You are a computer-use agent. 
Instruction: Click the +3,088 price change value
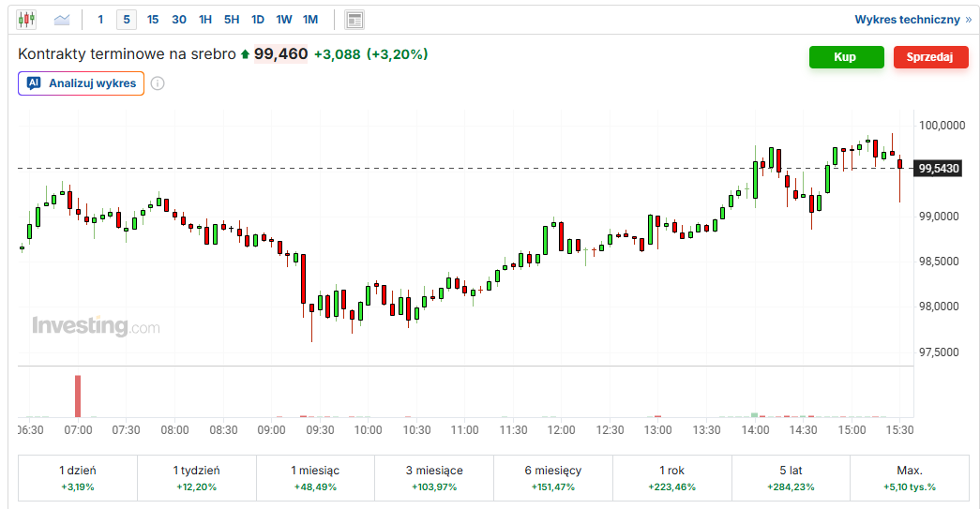pyautogui.click(x=337, y=54)
